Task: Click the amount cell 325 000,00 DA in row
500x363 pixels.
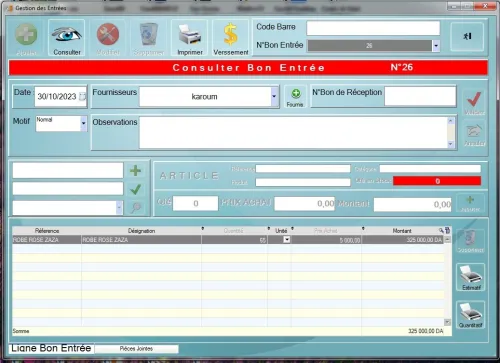Action: 403,240
